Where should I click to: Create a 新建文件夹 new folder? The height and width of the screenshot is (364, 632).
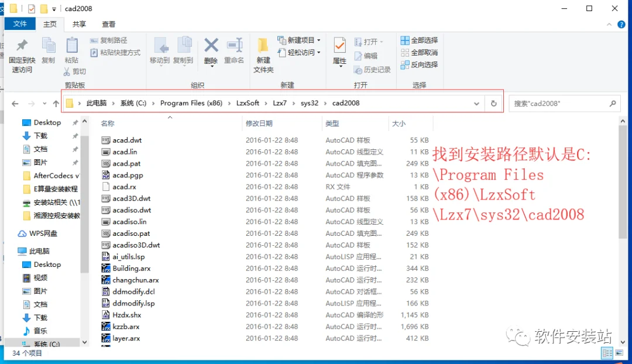pyautogui.click(x=263, y=55)
